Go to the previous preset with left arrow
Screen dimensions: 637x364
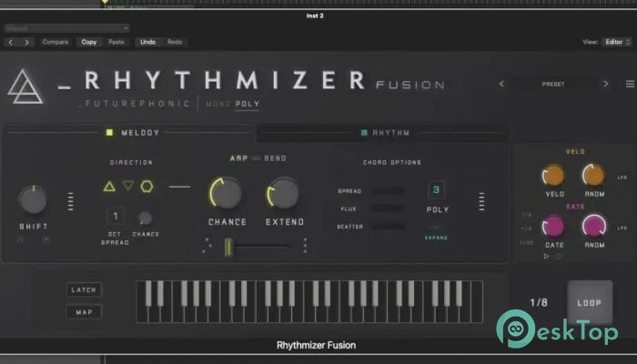click(500, 84)
